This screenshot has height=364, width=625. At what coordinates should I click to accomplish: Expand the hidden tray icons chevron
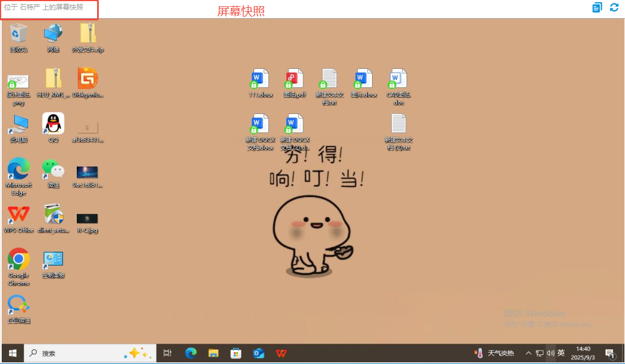(x=528, y=353)
